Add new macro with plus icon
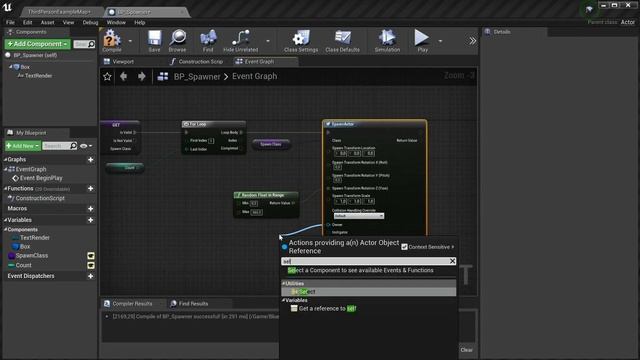This screenshot has width=640, height=360. point(91,209)
